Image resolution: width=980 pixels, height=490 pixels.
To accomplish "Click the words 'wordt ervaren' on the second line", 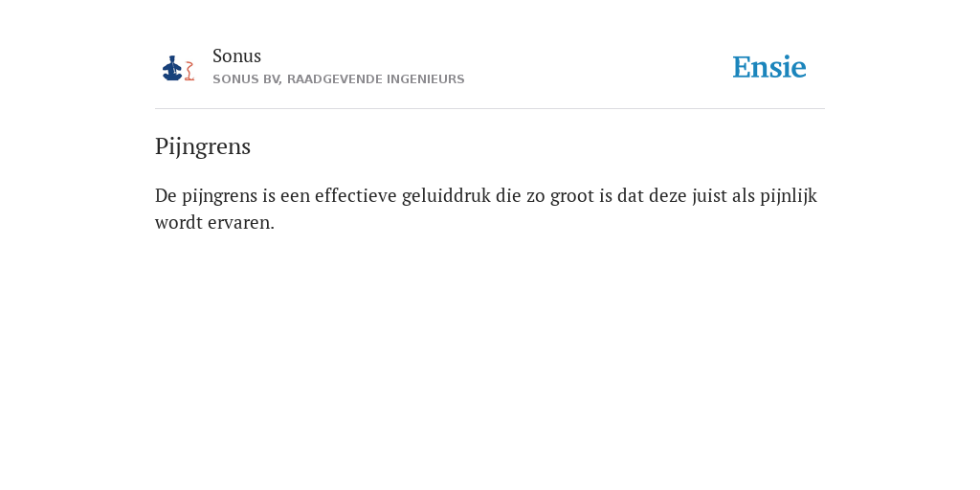I will [214, 222].
